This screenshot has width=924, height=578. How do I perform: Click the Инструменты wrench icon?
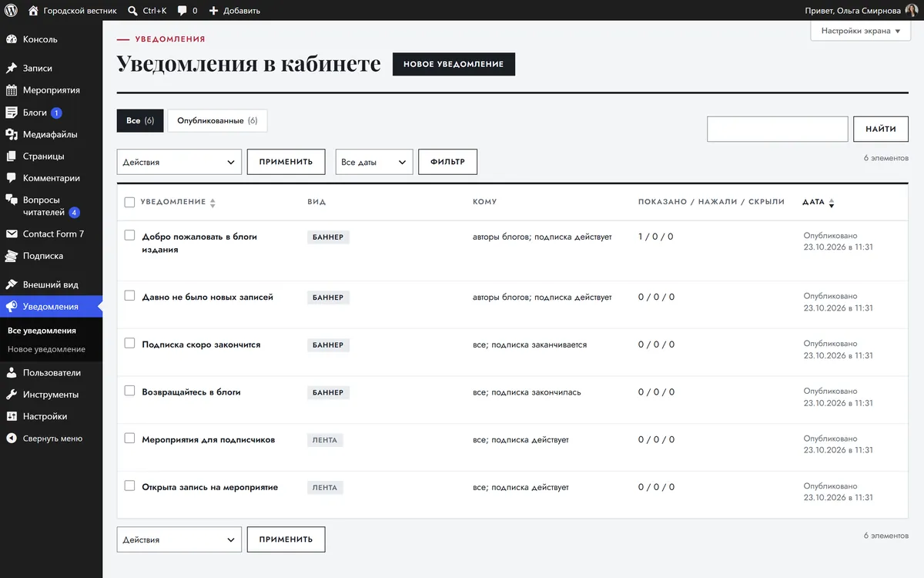click(12, 395)
